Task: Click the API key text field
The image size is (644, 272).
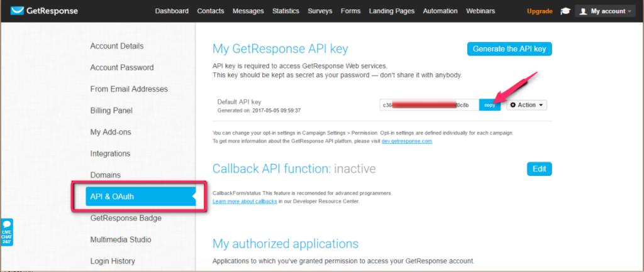Action: point(429,105)
